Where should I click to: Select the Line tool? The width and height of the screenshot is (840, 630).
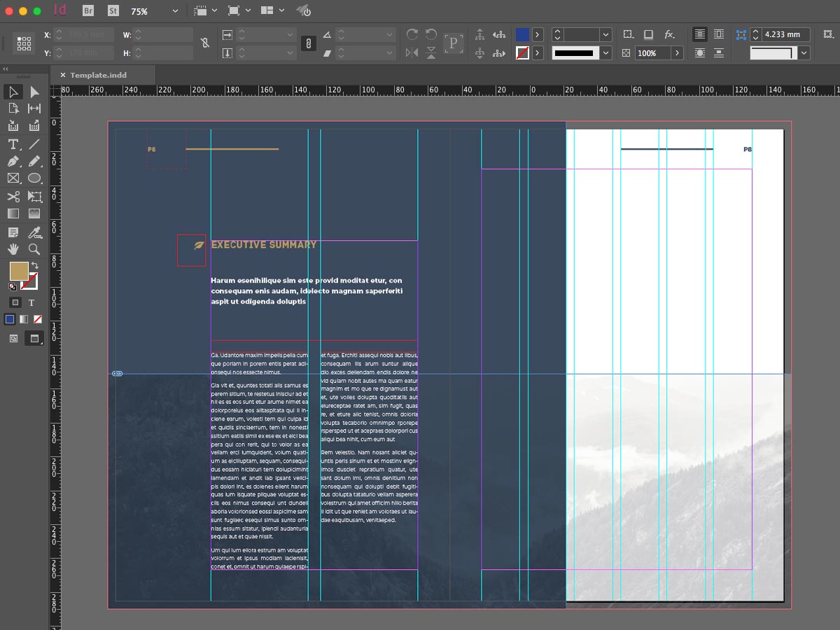pos(34,144)
